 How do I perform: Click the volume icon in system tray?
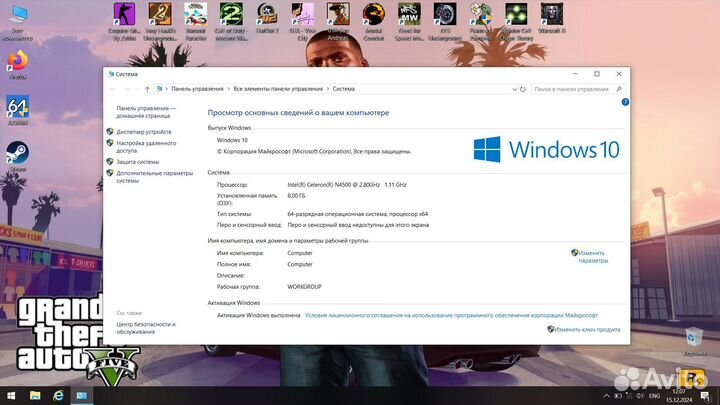[x=640, y=396]
